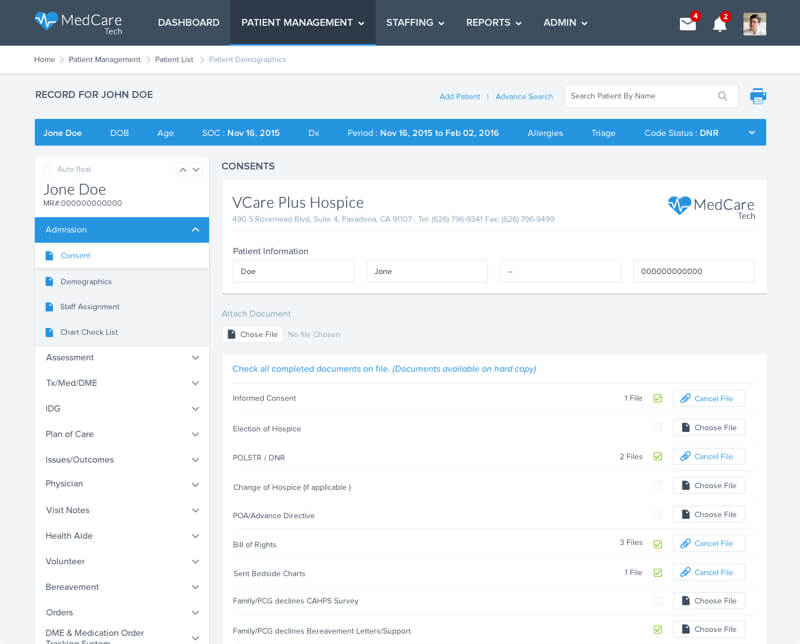Click paperclip icon in POLSTR / DNR row
This screenshot has width=800, height=644.
(x=685, y=456)
